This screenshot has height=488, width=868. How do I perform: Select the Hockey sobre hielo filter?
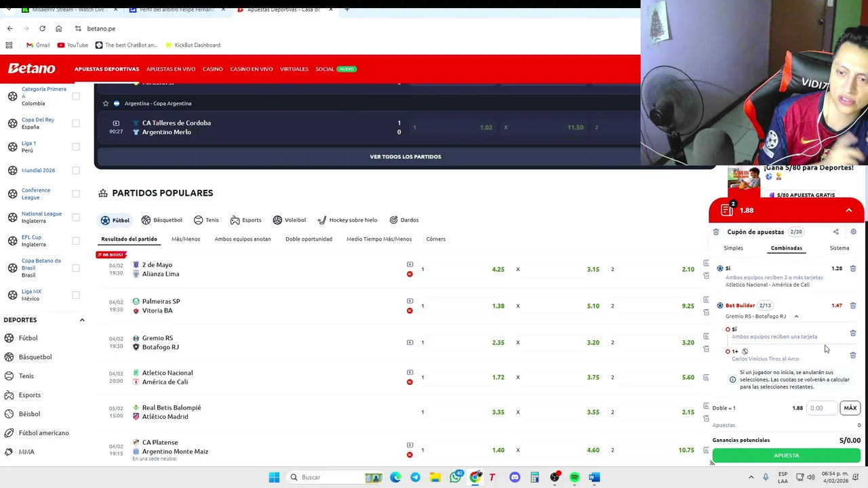click(347, 220)
